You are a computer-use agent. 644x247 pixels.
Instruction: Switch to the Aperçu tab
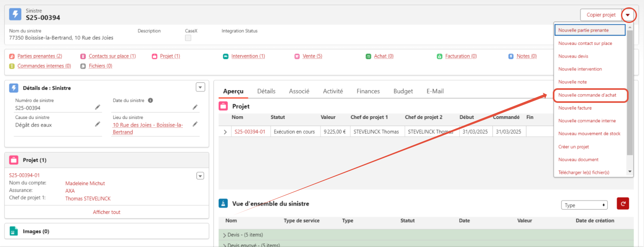pos(233,91)
